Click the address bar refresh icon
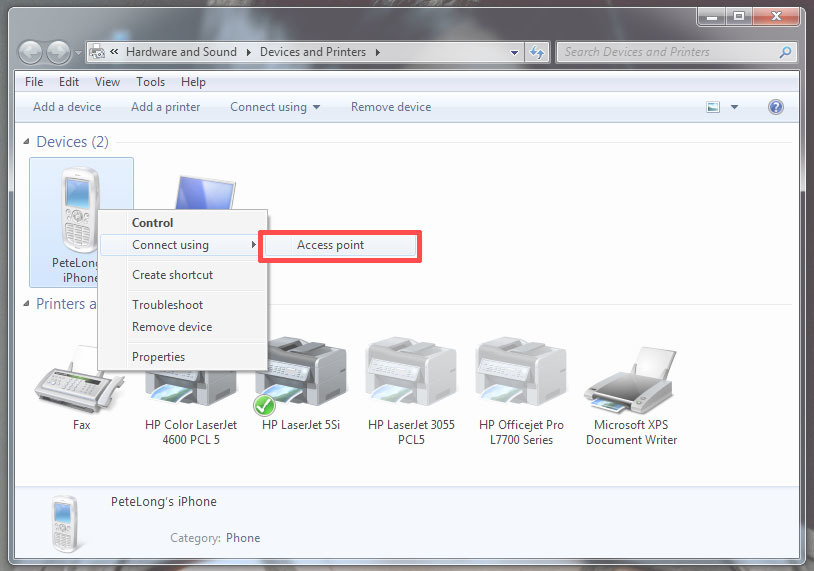This screenshot has height=571, width=814. [x=537, y=52]
